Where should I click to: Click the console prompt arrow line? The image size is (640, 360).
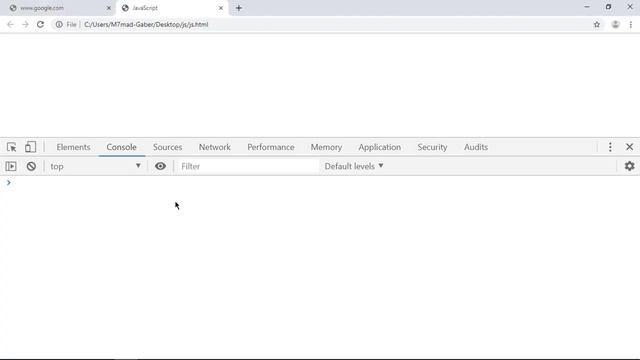click(320, 182)
